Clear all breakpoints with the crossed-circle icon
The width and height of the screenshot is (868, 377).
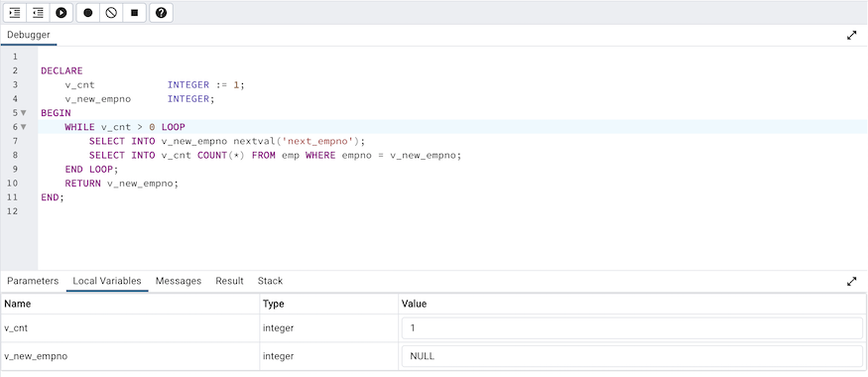111,12
